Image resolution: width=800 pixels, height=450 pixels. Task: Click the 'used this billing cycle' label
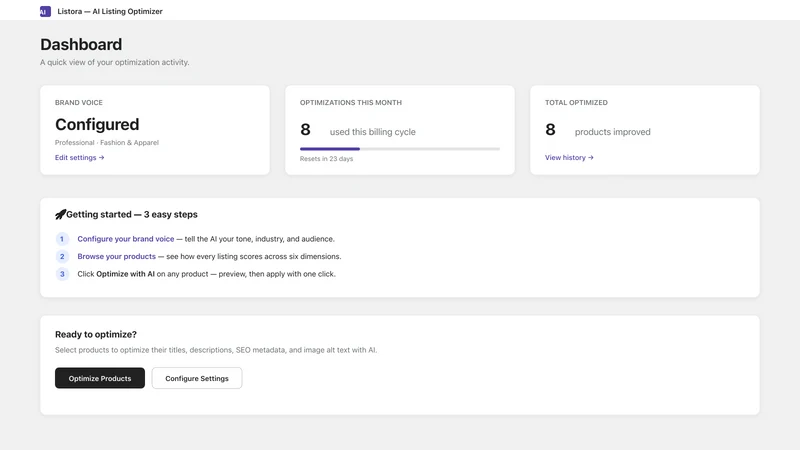pyautogui.click(x=372, y=132)
